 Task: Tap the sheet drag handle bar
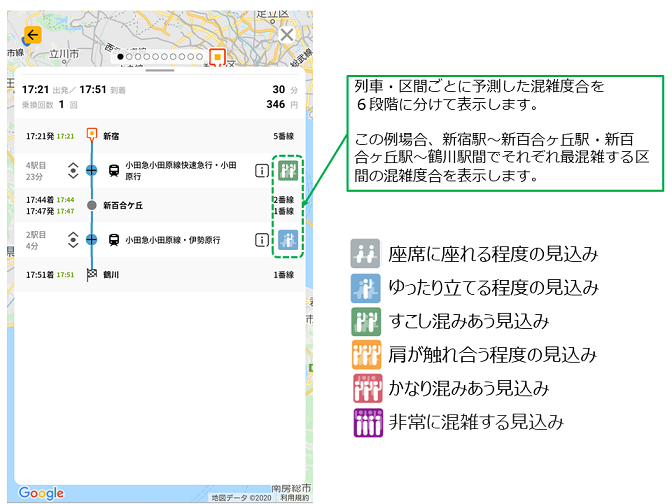(x=160, y=70)
